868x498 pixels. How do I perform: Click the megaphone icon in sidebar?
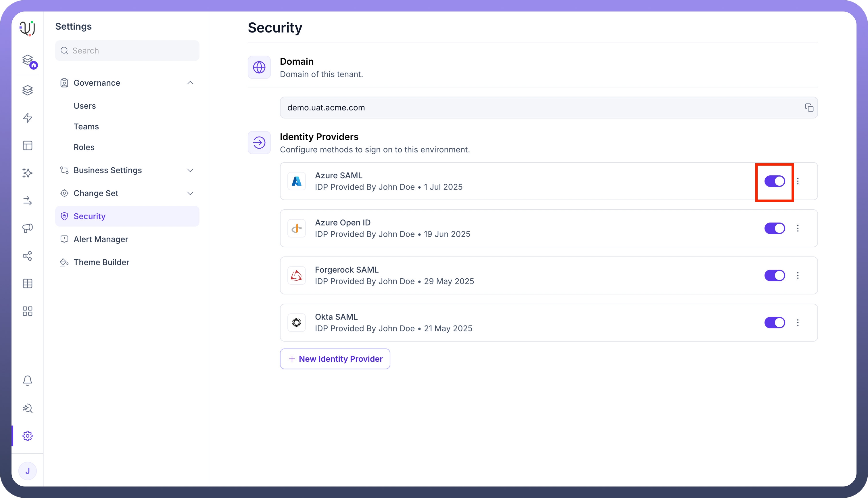coord(27,228)
